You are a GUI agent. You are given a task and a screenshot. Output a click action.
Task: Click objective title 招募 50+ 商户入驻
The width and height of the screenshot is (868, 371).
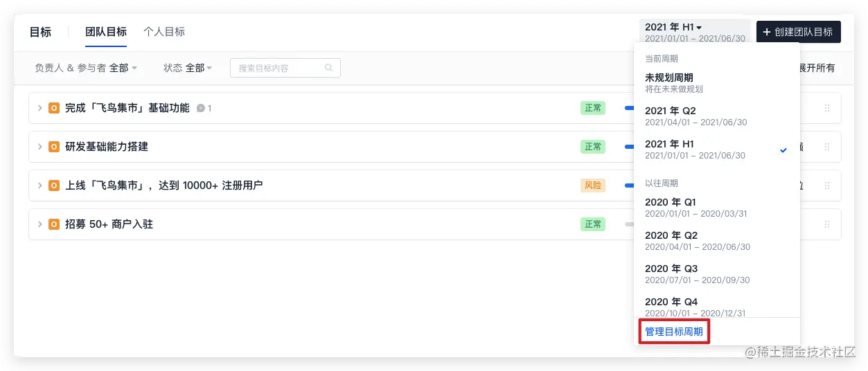pos(109,224)
